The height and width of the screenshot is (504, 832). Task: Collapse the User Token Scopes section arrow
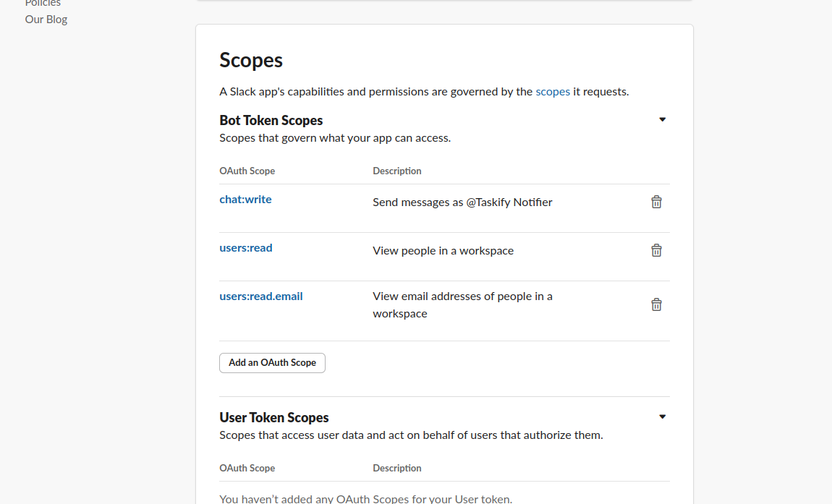pyautogui.click(x=662, y=417)
